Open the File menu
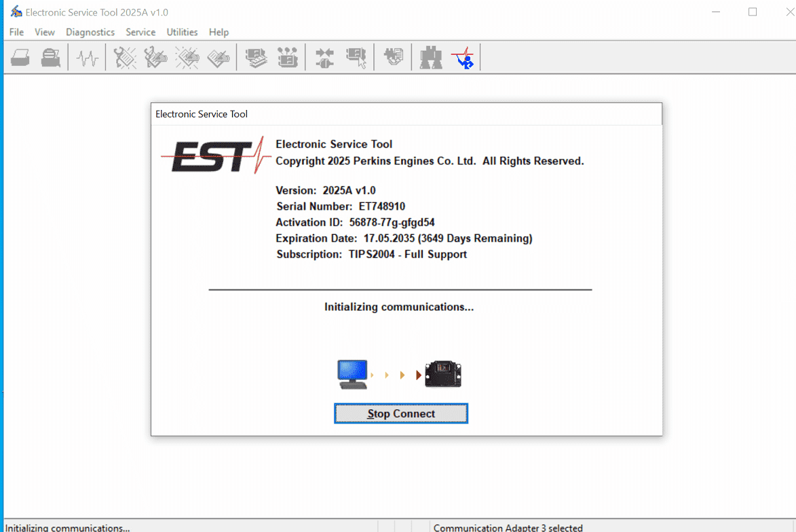Image resolution: width=796 pixels, height=532 pixels. pyautogui.click(x=16, y=32)
